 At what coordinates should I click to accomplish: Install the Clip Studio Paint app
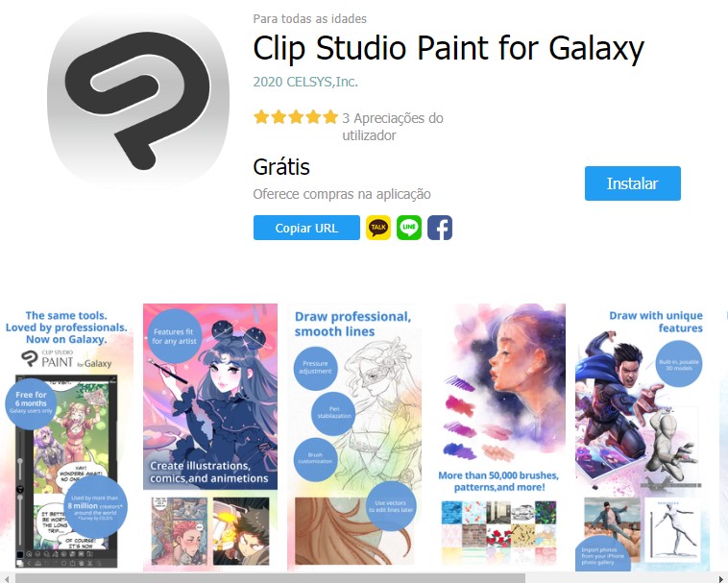pos(632,183)
